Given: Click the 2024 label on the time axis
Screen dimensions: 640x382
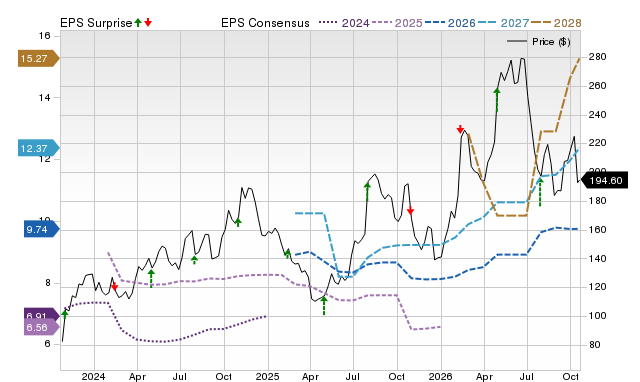Looking at the screenshot, I should click(x=93, y=376).
